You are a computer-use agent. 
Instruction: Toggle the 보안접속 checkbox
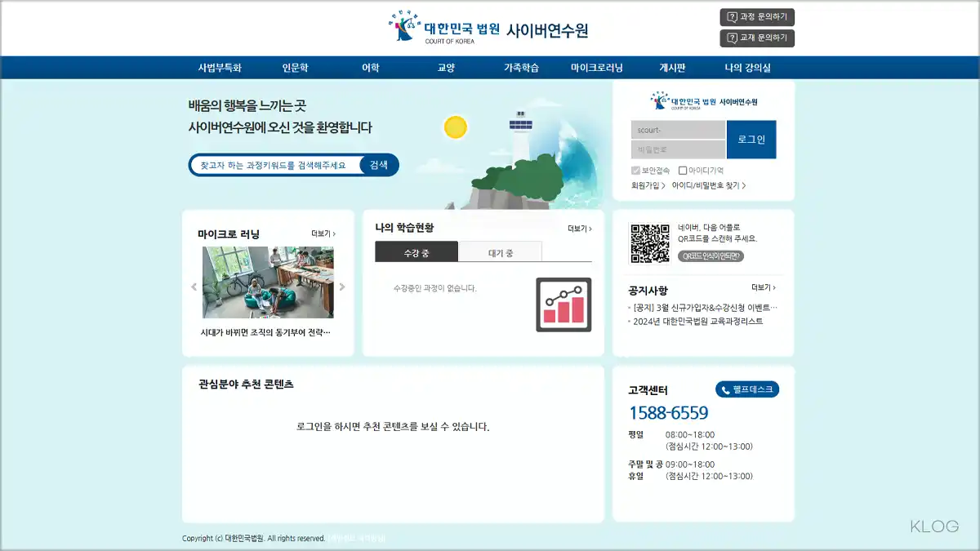(635, 170)
